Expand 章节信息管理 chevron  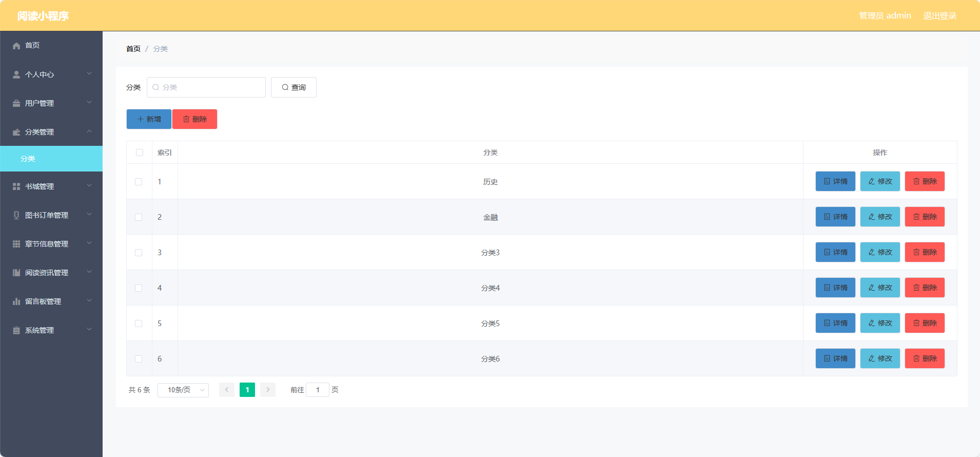pyautogui.click(x=89, y=243)
